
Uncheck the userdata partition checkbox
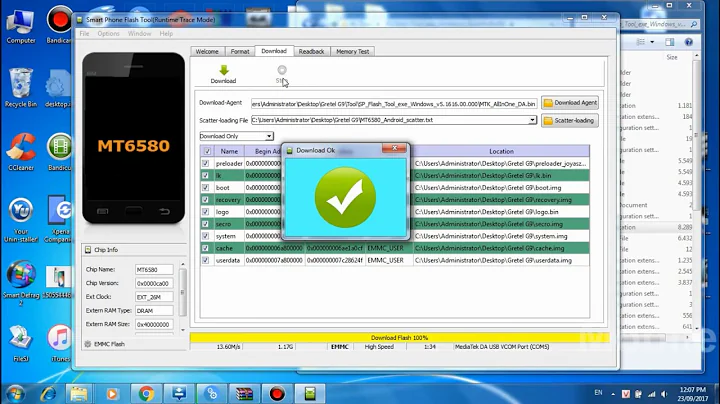point(205,260)
